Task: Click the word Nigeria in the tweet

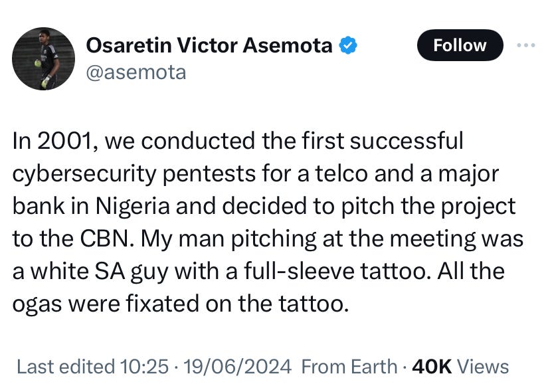Action: pyautogui.click(x=133, y=207)
